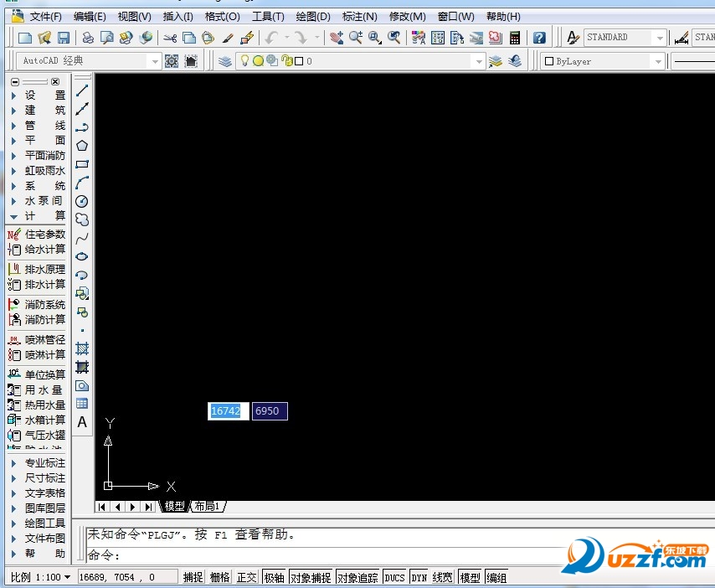This screenshot has width=715, height=588.
Task: Open the ByLayer color dropdown
Action: pos(657,61)
